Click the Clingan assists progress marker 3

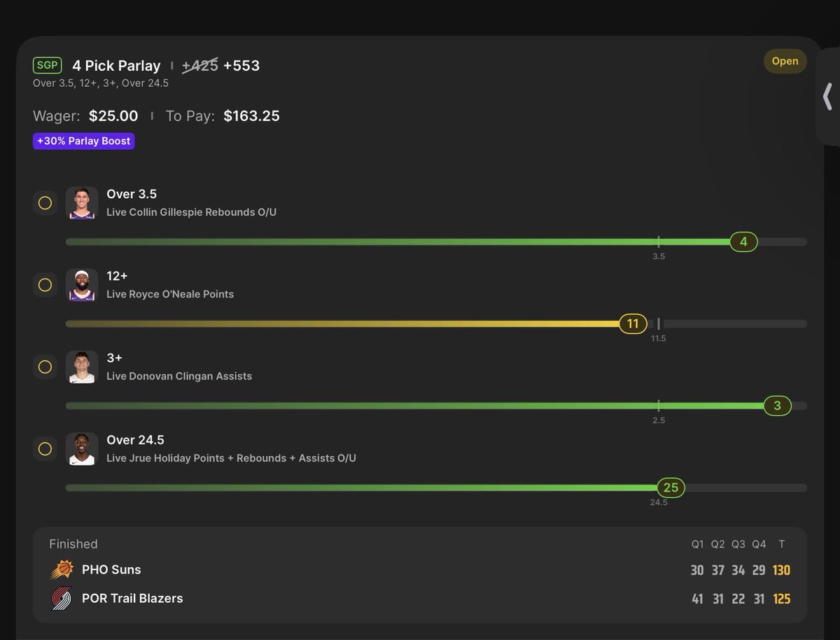tap(777, 405)
